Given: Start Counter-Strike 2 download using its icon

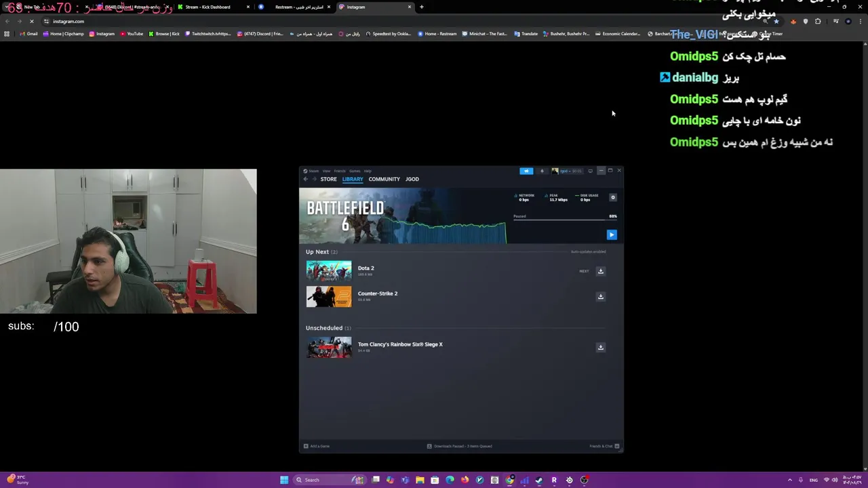Looking at the screenshot, I should [600, 296].
